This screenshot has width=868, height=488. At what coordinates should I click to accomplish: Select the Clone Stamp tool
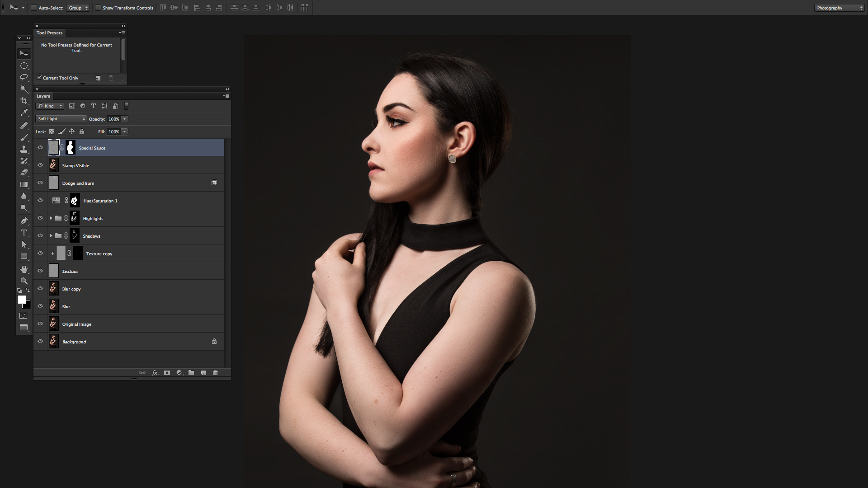24,148
